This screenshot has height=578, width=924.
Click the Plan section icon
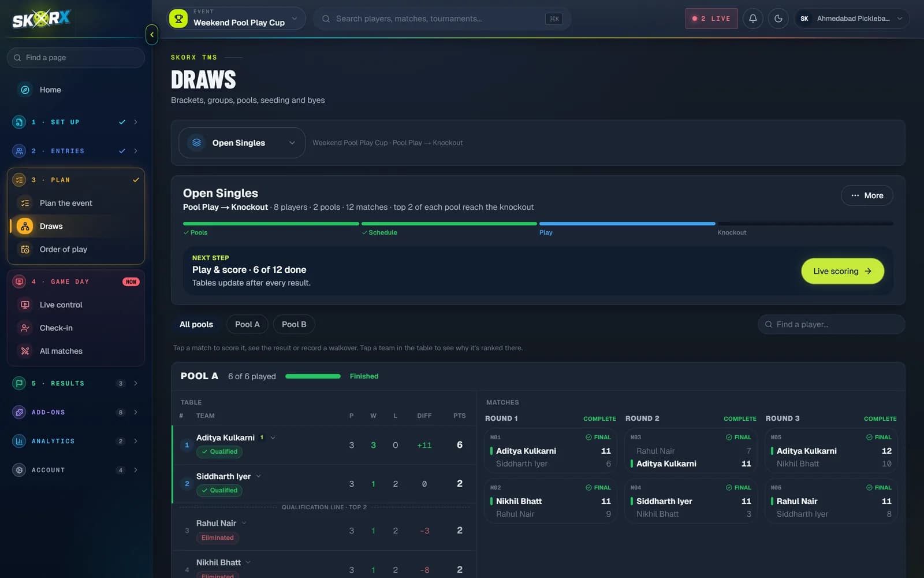pyautogui.click(x=19, y=180)
